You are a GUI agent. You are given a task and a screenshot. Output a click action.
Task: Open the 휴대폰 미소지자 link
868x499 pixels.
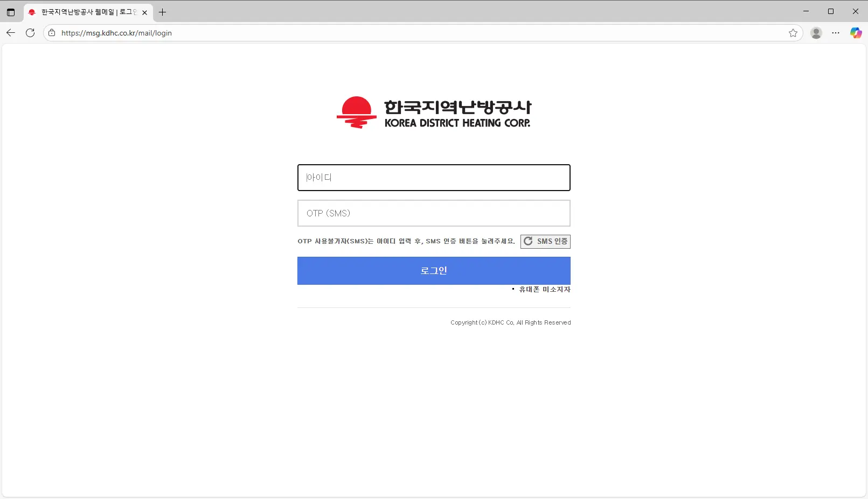[x=544, y=290]
